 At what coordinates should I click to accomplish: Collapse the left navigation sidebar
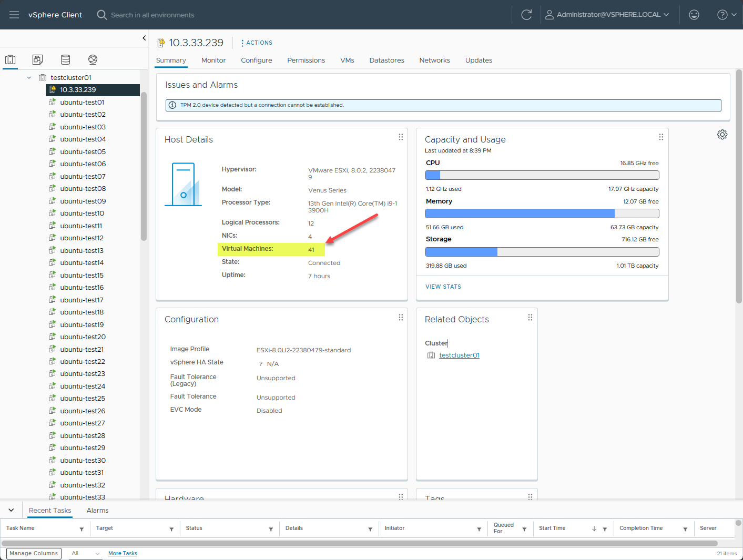(144, 38)
